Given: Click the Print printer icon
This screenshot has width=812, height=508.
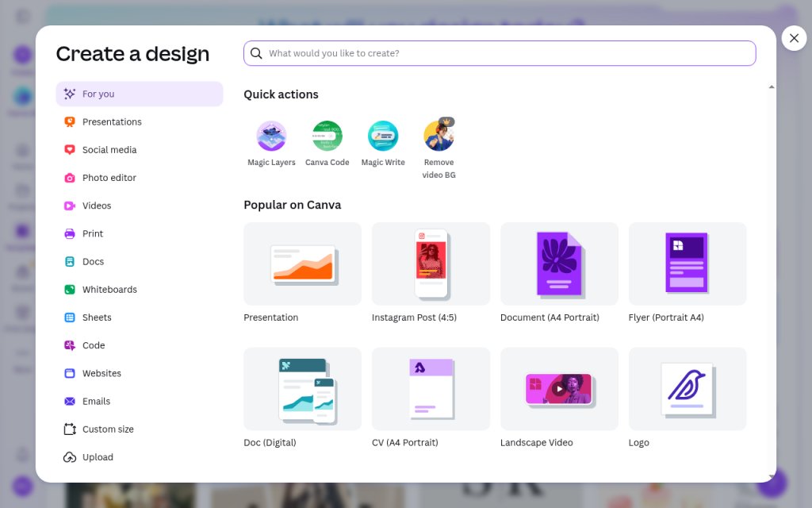Looking at the screenshot, I should click(70, 234).
